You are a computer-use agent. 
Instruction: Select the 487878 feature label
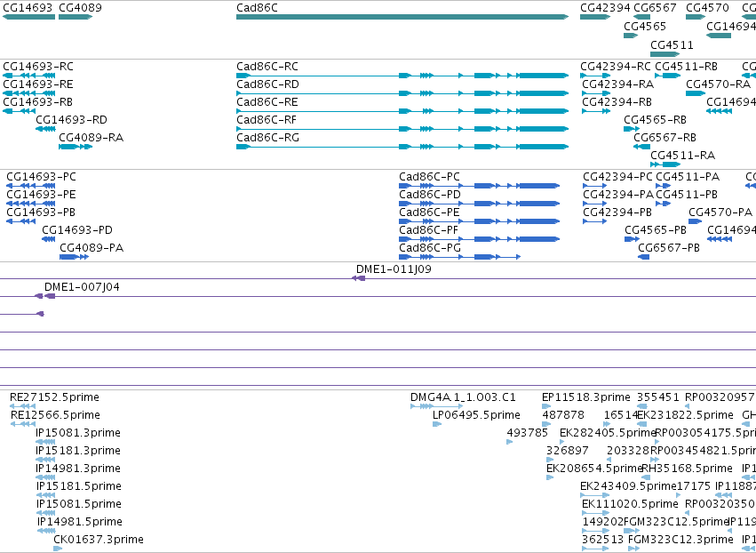click(563, 415)
